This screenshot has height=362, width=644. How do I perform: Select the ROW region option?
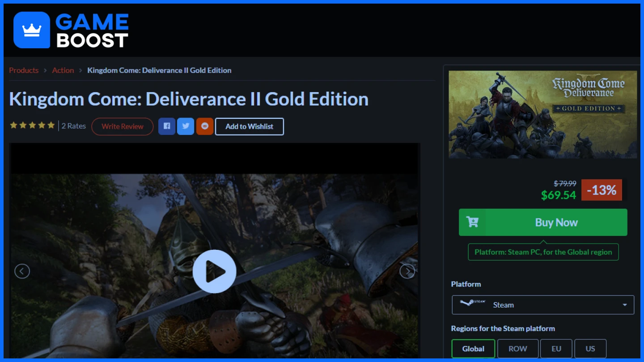pyautogui.click(x=518, y=349)
